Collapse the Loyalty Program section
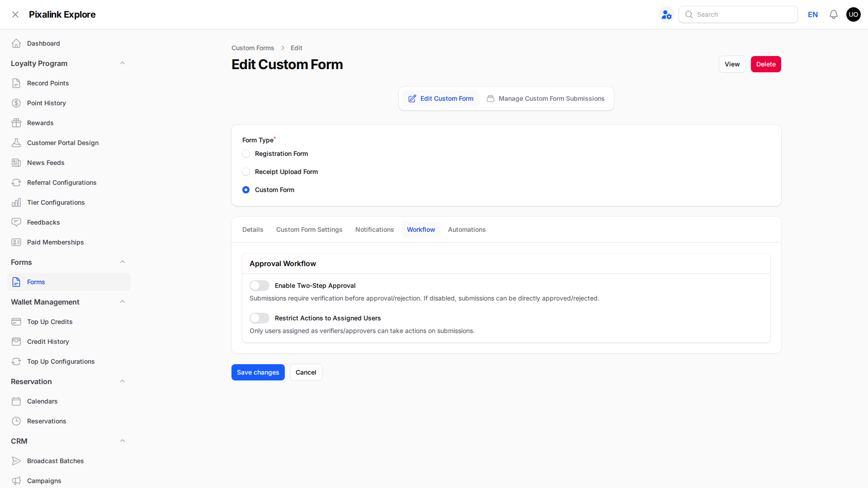 click(123, 63)
